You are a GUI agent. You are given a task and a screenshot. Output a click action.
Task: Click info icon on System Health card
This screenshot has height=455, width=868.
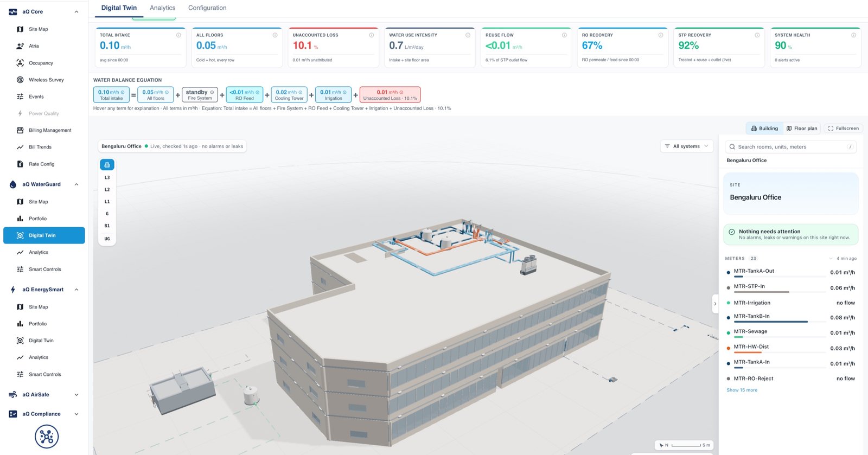point(854,35)
